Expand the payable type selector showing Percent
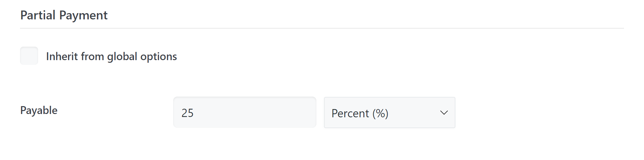Viewport: 644px width, 160px height. click(389, 112)
